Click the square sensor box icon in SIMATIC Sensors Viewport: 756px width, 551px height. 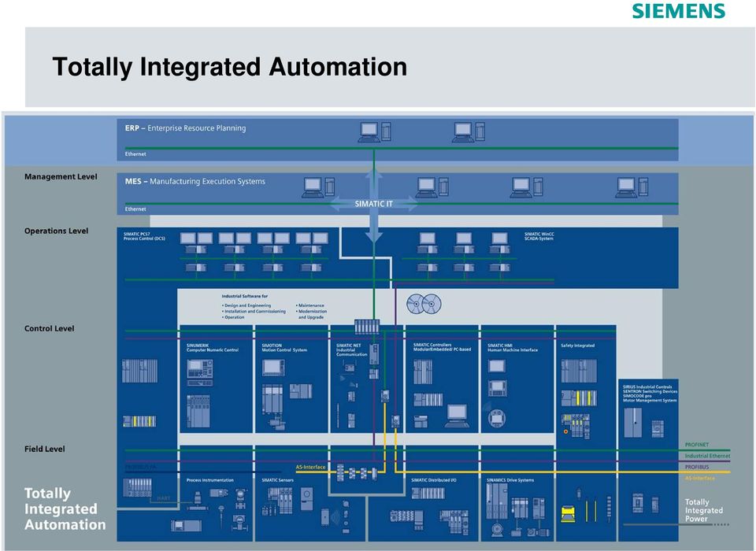pos(307,499)
